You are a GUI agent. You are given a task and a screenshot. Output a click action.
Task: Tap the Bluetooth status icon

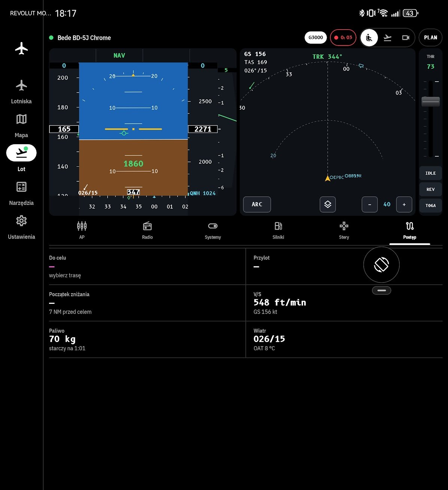(x=362, y=13)
